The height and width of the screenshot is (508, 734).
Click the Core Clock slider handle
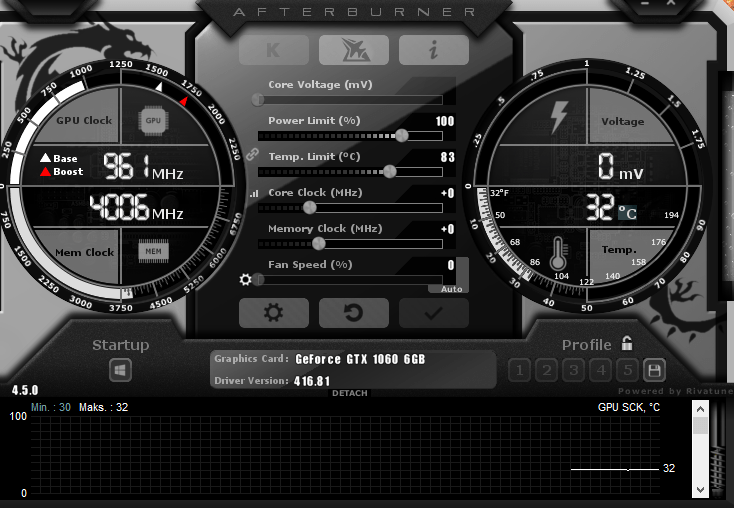point(309,207)
